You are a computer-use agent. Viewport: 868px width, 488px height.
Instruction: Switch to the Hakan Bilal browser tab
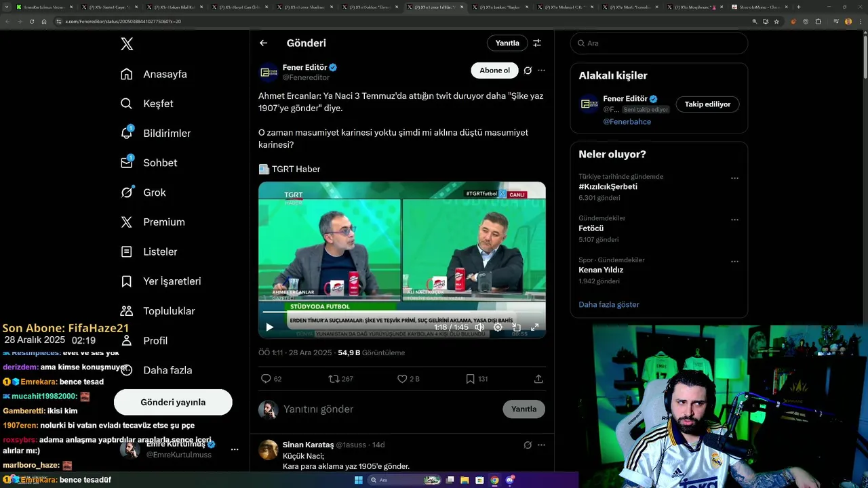point(175,7)
